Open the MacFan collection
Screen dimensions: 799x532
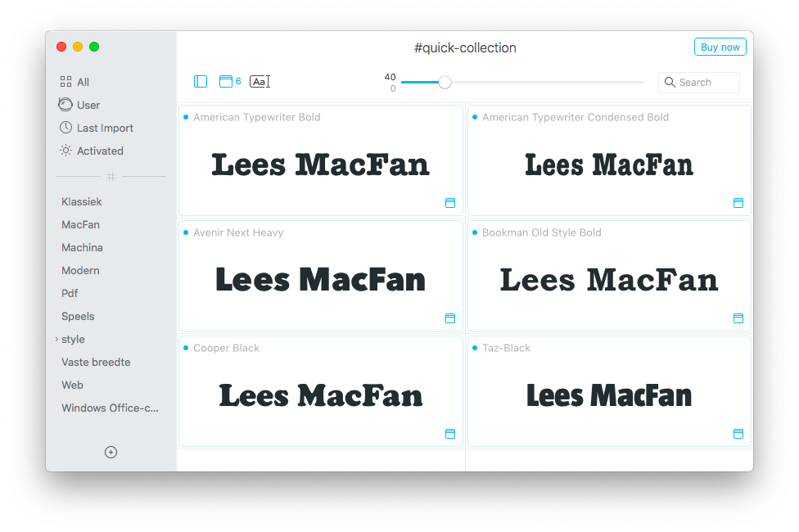pos(80,225)
